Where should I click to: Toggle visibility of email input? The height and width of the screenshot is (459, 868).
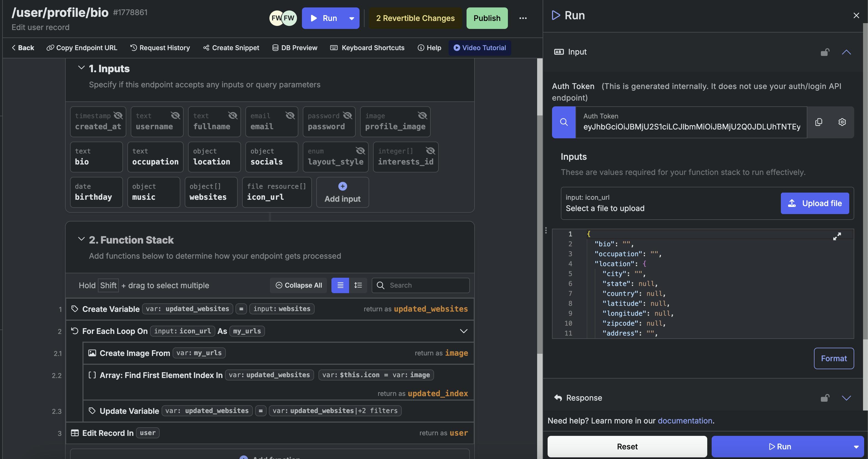click(x=290, y=115)
